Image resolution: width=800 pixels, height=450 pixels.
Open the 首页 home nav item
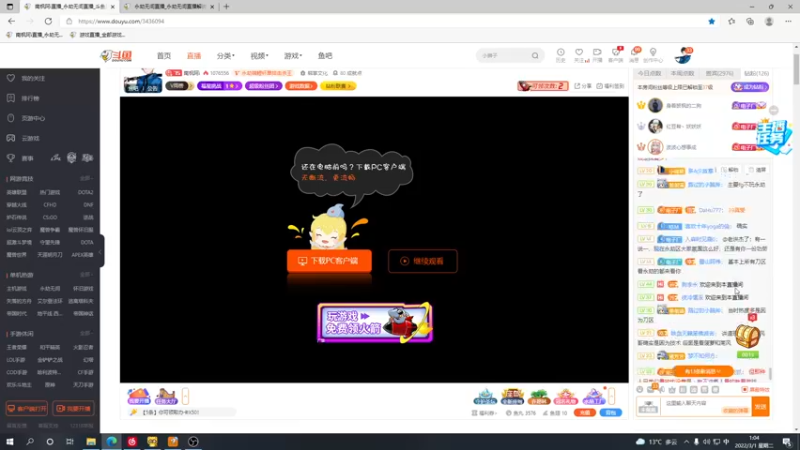click(164, 56)
